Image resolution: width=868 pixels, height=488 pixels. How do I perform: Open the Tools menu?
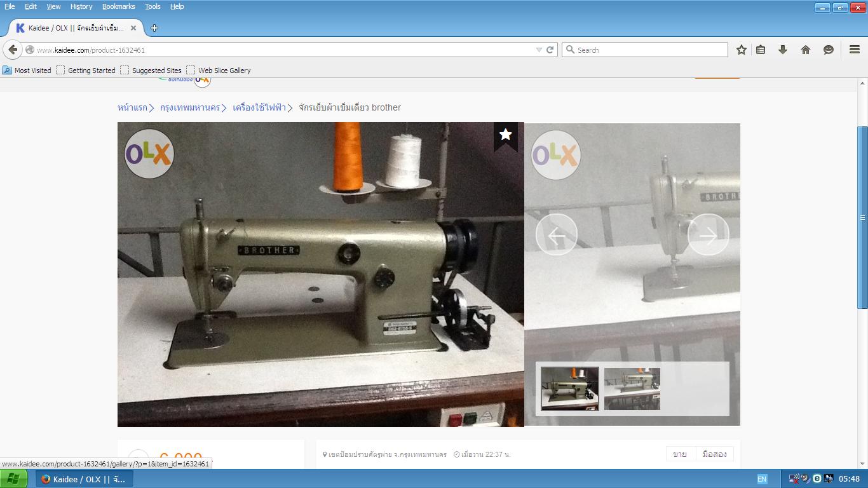tap(153, 6)
